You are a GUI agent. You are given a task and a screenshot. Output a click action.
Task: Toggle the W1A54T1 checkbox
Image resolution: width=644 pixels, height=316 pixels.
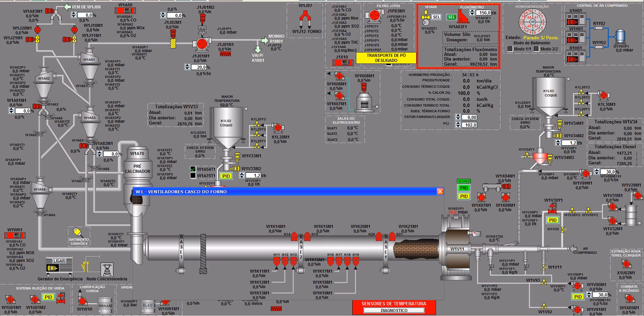click(x=193, y=169)
